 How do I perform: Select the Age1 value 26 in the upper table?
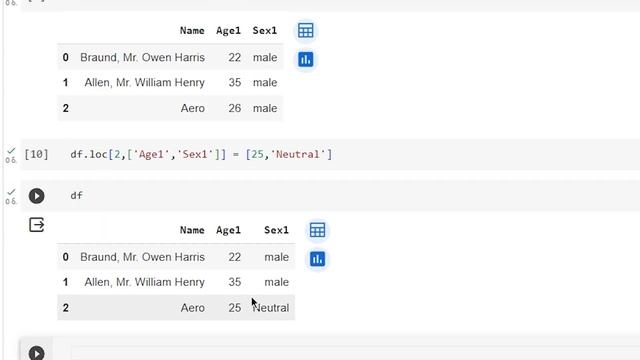[x=235, y=108]
